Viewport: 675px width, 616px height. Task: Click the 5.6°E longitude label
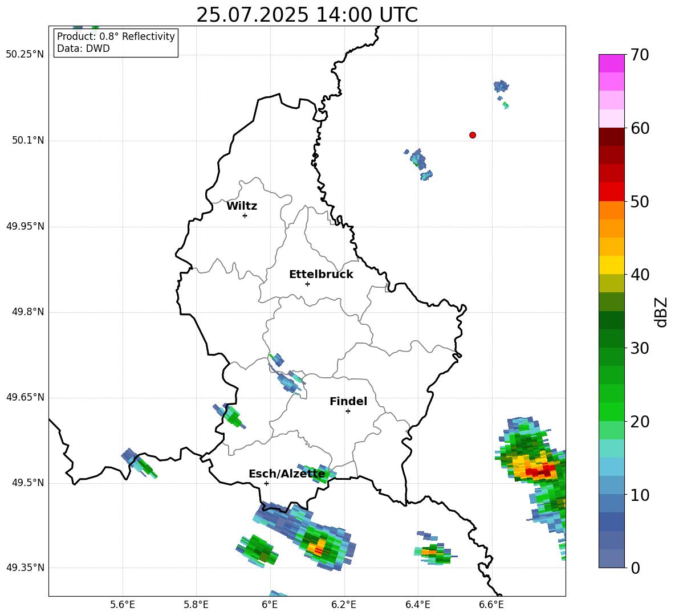pyautogui.click(x=123, y=605)
